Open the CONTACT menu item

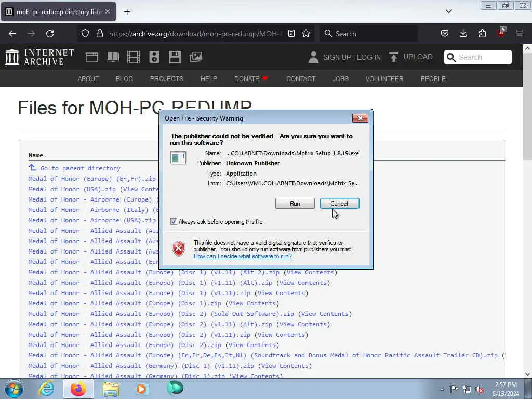click(x=301, y=79)
